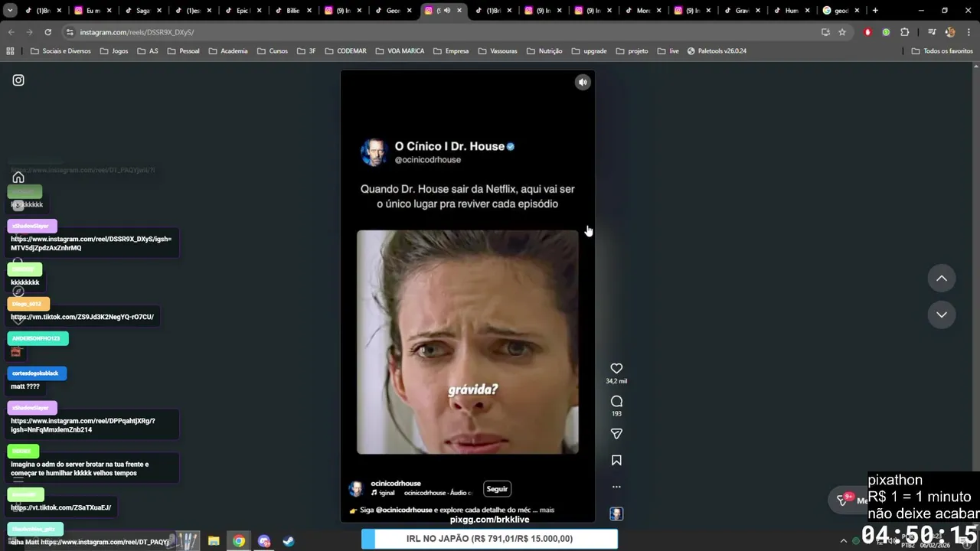Reload the Instagram page

(x=47, y=32)
